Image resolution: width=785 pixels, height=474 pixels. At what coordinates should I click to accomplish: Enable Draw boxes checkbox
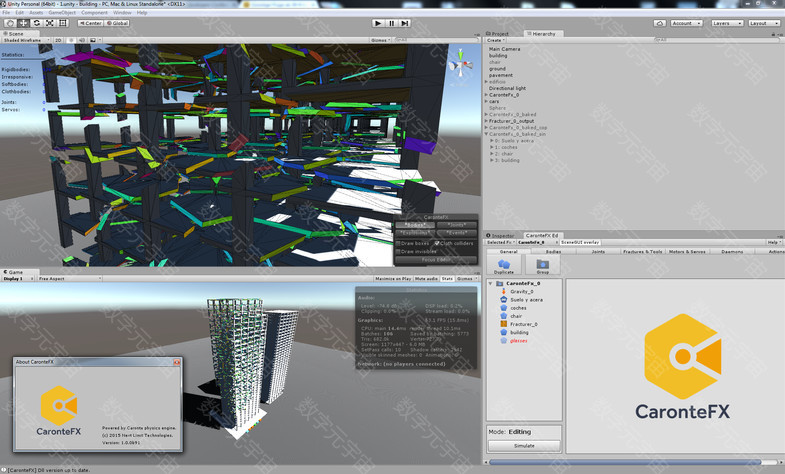(399, 243)
